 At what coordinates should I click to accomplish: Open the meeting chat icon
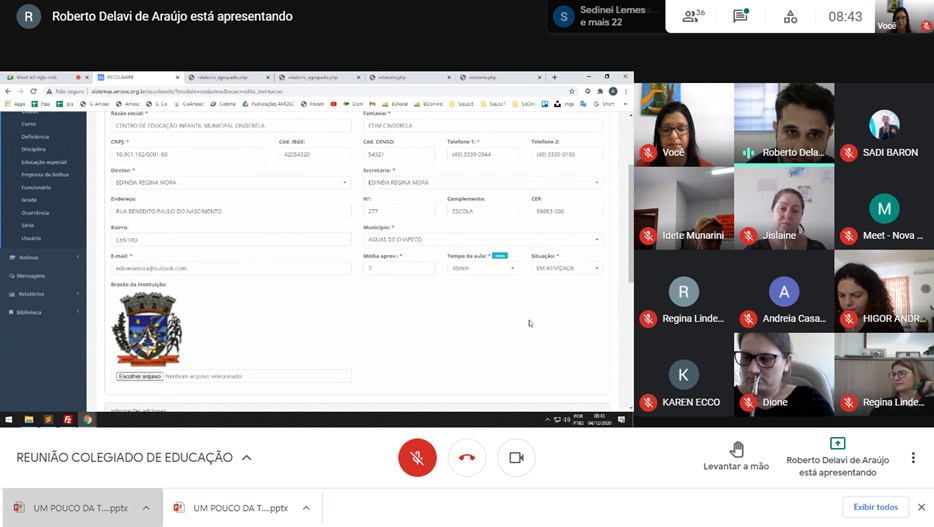pos(741,17)
